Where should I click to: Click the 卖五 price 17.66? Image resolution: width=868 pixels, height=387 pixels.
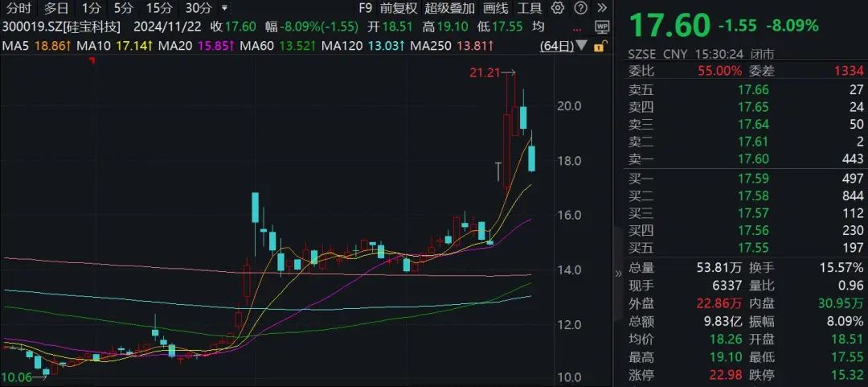(755, 90)
